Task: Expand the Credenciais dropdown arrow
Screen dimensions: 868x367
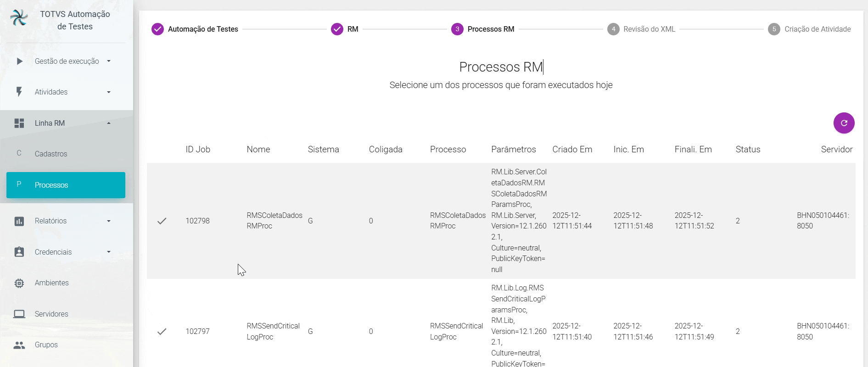Action: [109, 252]
